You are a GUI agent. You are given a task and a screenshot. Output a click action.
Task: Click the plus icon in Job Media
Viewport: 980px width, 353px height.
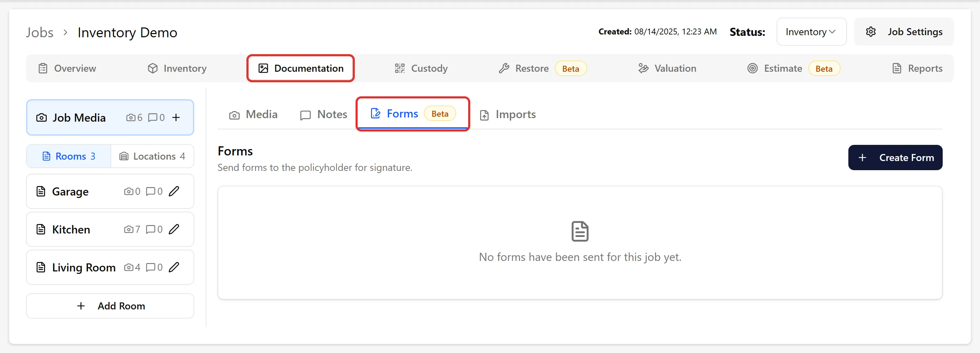[x=176, y=117]
